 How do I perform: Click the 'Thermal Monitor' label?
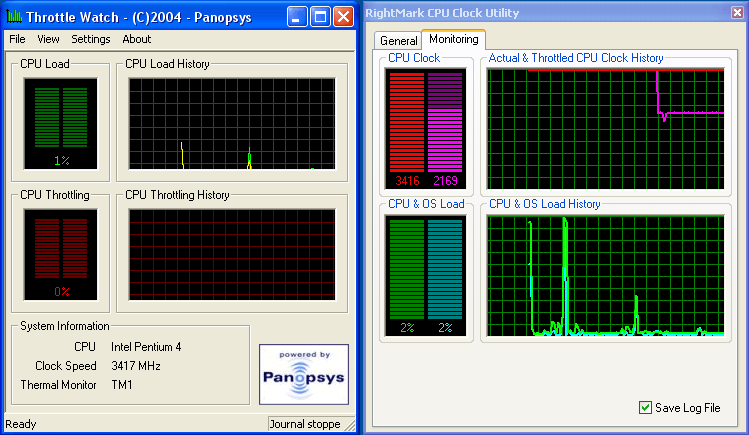click(x=58, y=385)
